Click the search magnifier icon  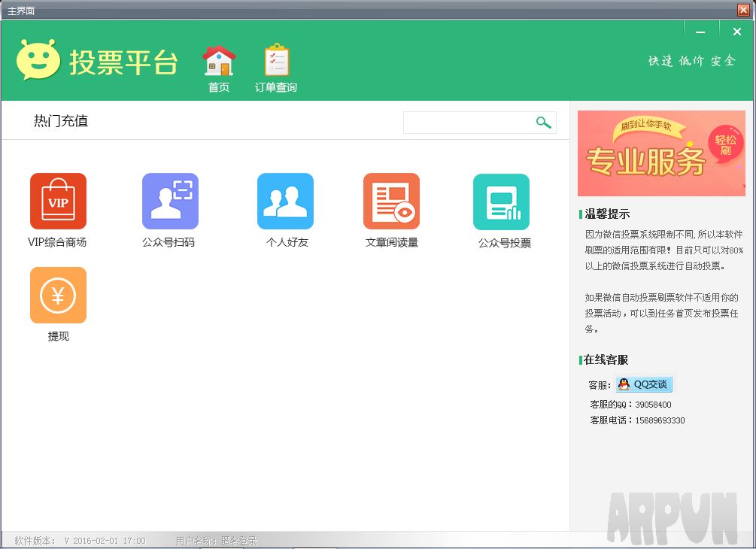tap(544, 122)
